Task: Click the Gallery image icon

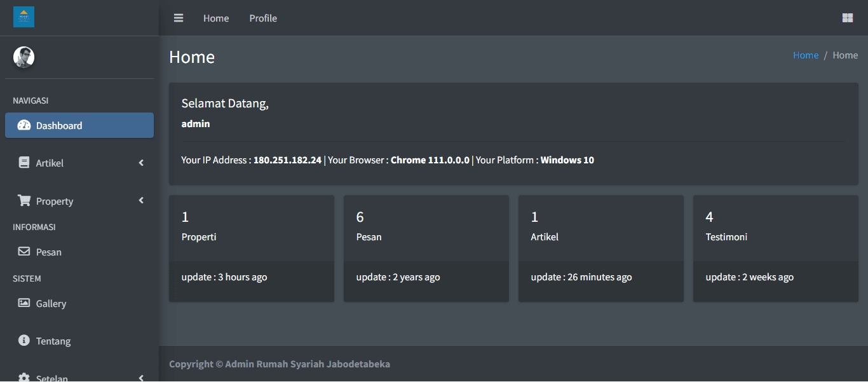Action: coord(24,303)
